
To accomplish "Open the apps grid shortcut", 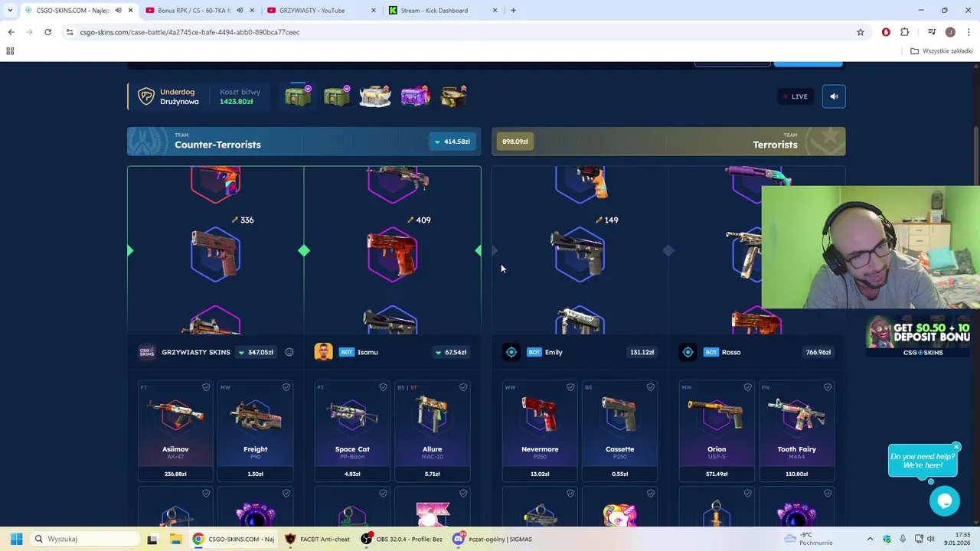I will 10,51.
